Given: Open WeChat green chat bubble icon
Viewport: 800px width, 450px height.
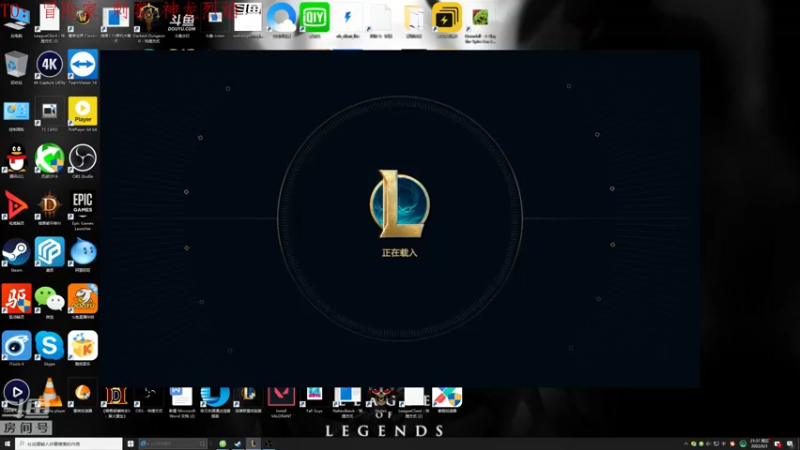Looking at the screenshot, I should coord(49,299).
